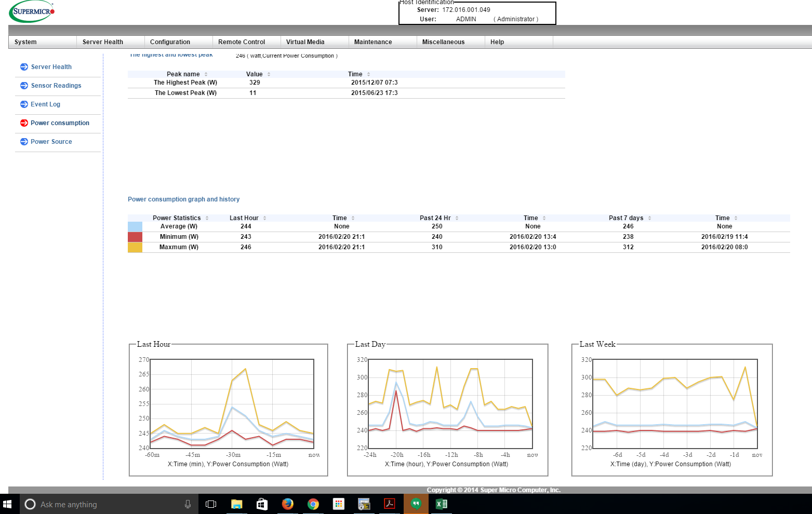Click the Cortana circle icon
Screen dimensions: 812x514
click(x=30, y=504)
